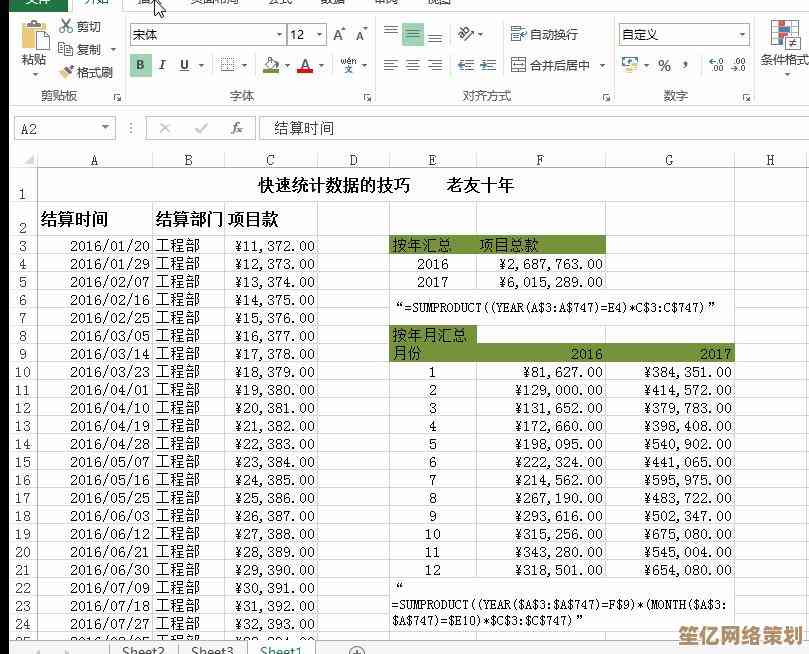The image size is (809, 654).
Task: Switch to the Sheet1 tab
Action: tap(281, 649)
